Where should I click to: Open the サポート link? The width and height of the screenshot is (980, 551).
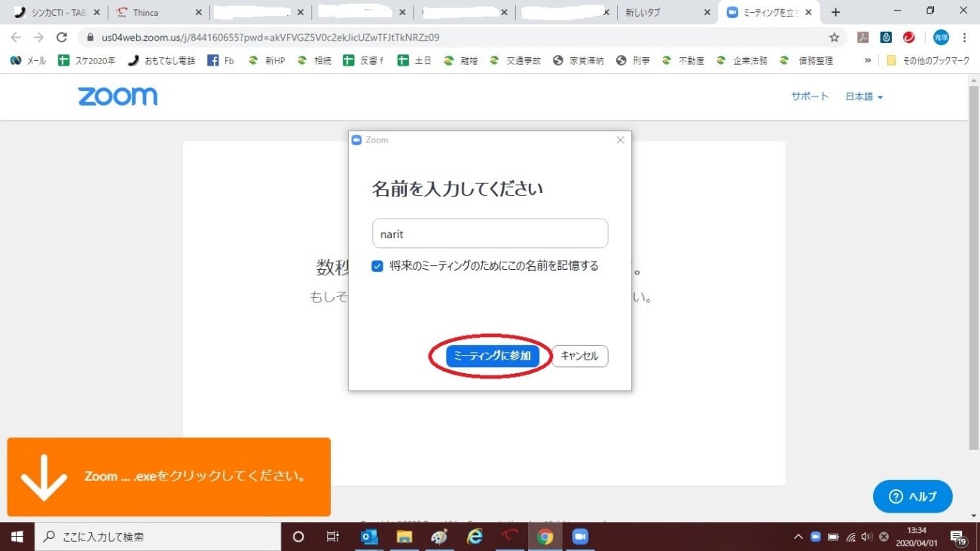[810, 96]
